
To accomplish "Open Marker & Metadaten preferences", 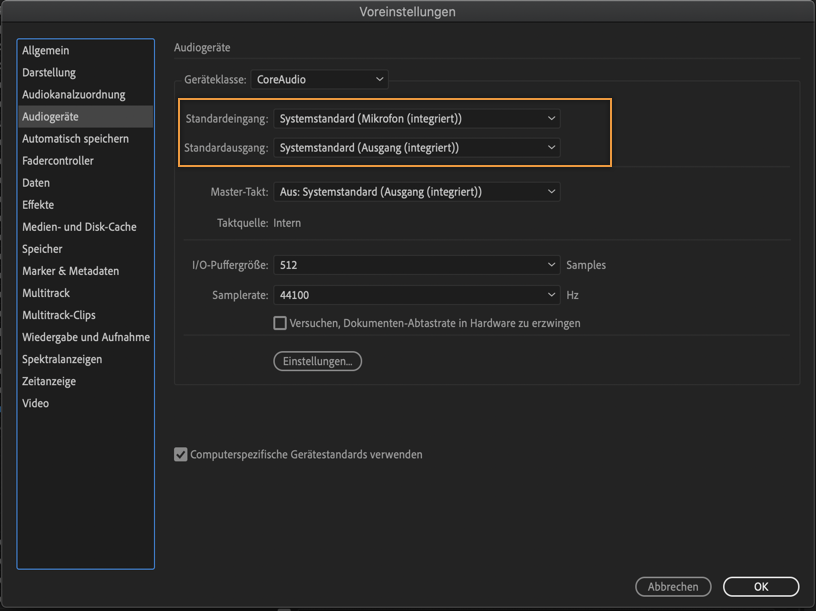I will pyautogui.click(x=70, y=271).
